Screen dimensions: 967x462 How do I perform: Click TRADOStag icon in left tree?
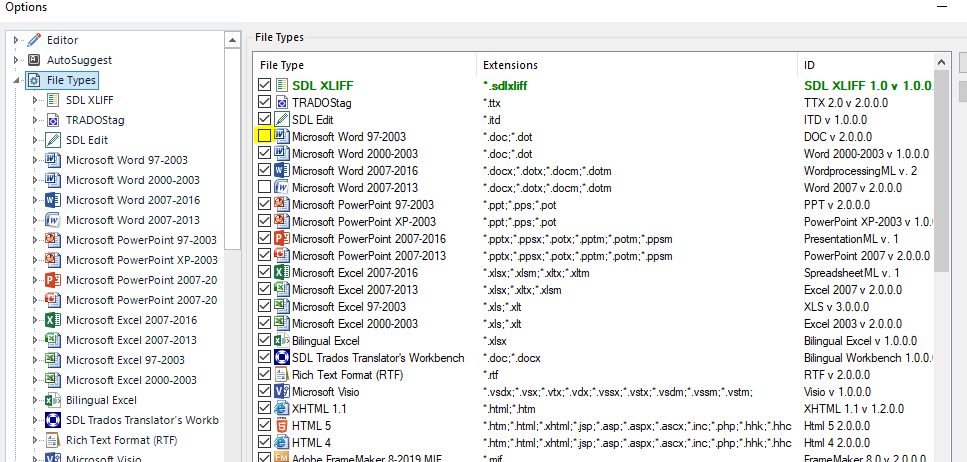point(53,120)
